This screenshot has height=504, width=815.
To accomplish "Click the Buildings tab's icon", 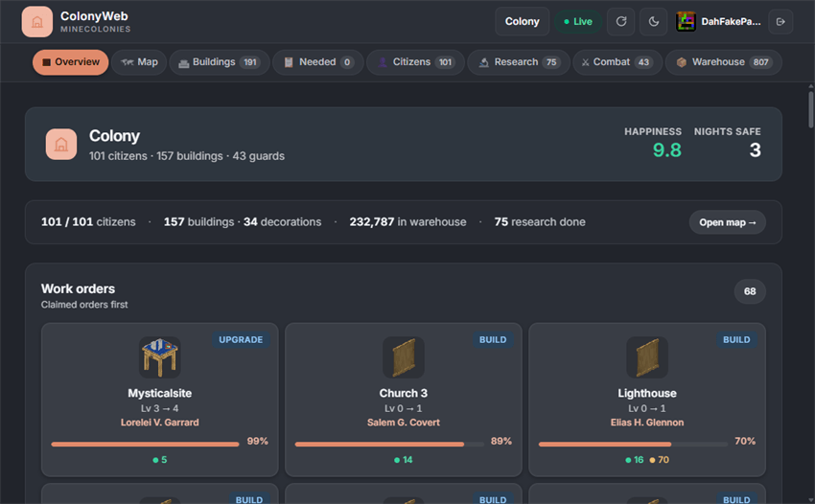I will click(183, 63).
